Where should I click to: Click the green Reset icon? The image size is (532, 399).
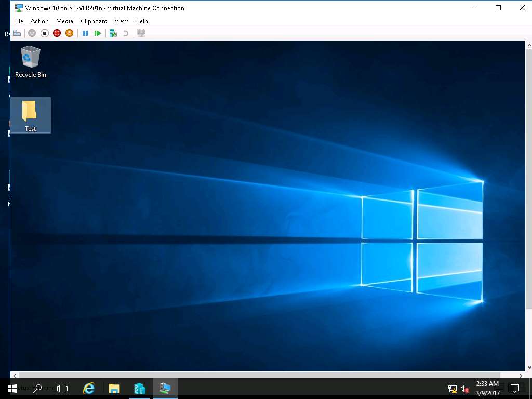pyautogui.click(x=98, y=33)
